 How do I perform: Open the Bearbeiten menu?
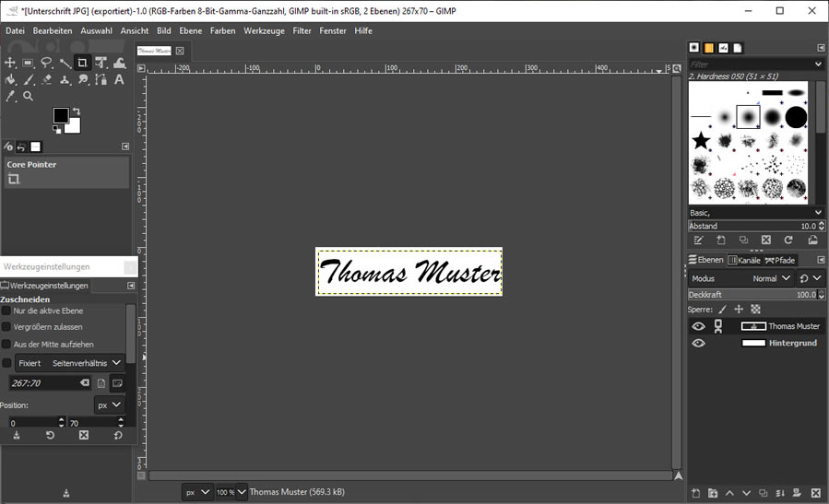[53, 30]
